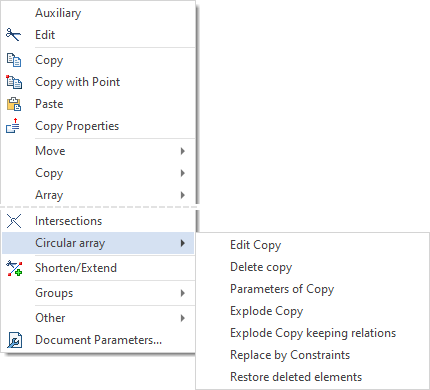430x390 pixels.
Task: Expand the Move submenu arrow
Action: point(182,151)
